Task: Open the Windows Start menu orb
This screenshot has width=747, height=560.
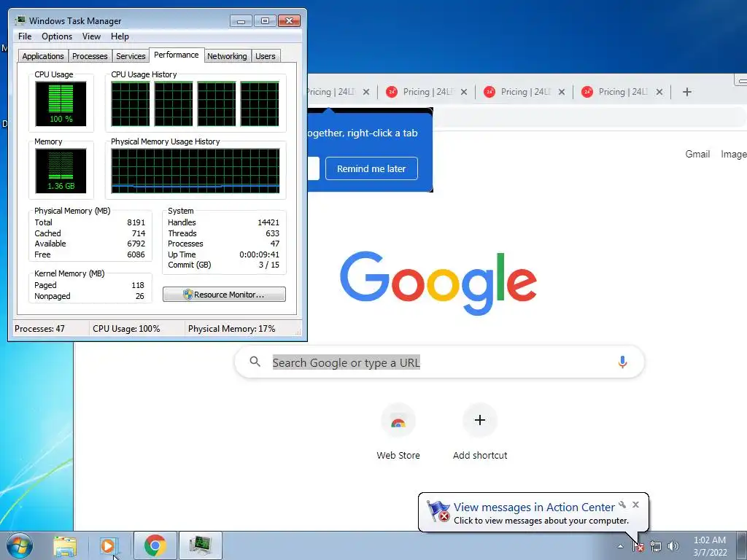Action: click(20, 545)
